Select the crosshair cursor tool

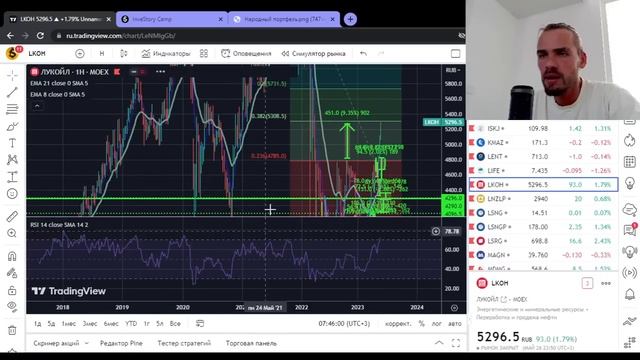[12, 75]
